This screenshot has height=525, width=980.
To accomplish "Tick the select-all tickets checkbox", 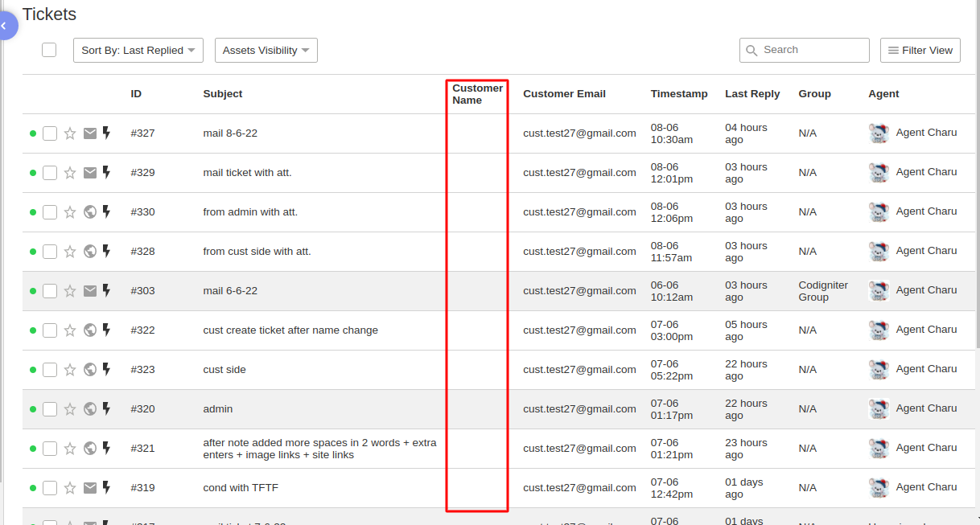I will coord(49,50).
